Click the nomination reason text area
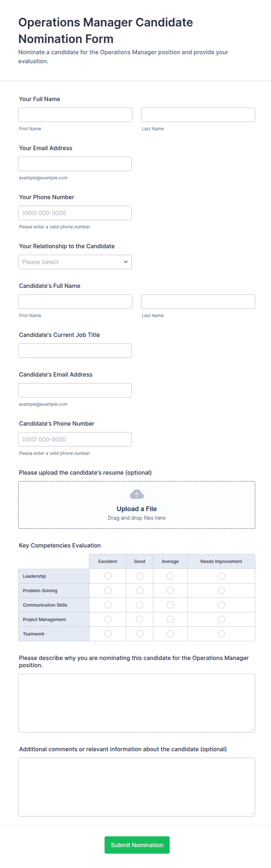This screenshot has height=868, width=271. (137, 703)
